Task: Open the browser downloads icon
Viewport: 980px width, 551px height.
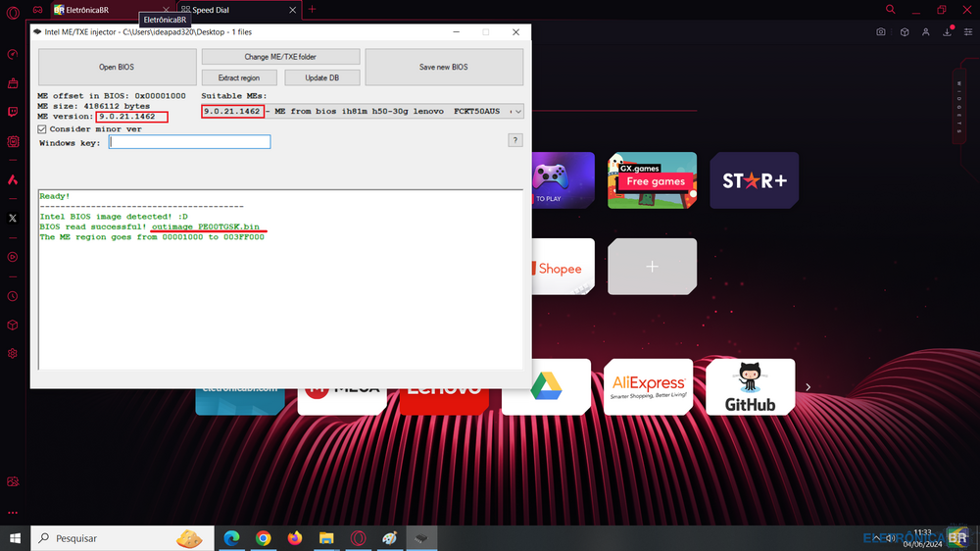Action: (948, 32)
